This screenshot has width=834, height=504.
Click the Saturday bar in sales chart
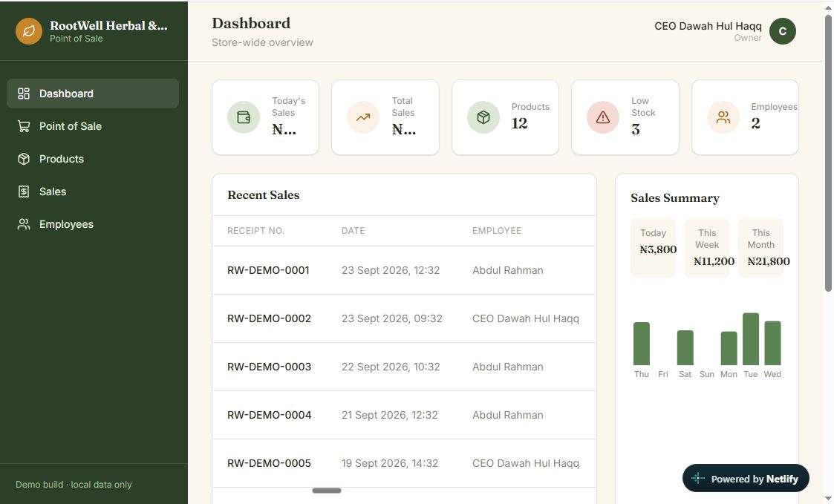(x=685, y=347)
